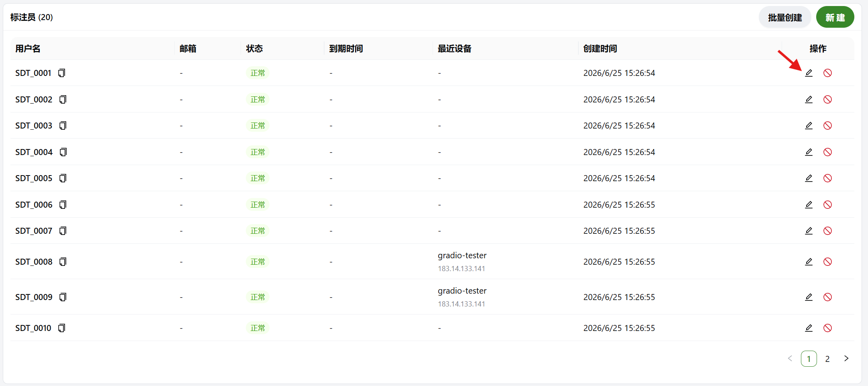The height and width of the screenshot is (386, 868).
Task: Edit the SDT_0004 user
Action: (809, 152)
